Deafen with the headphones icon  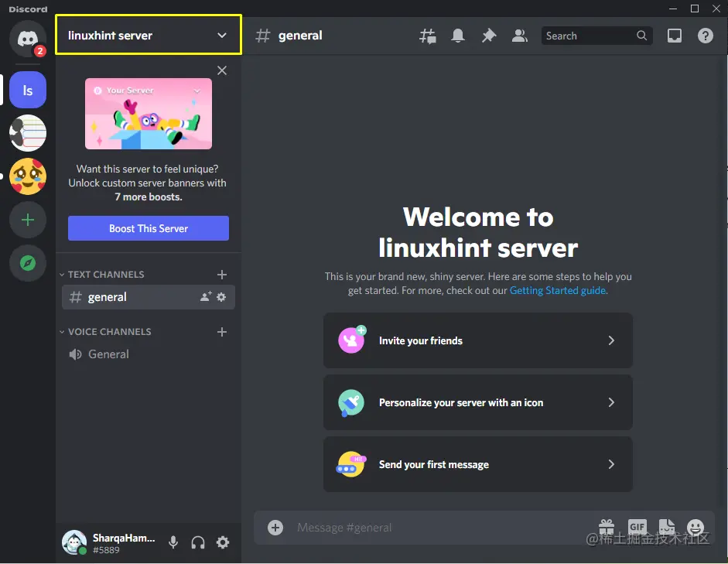(x=198, y=542)
